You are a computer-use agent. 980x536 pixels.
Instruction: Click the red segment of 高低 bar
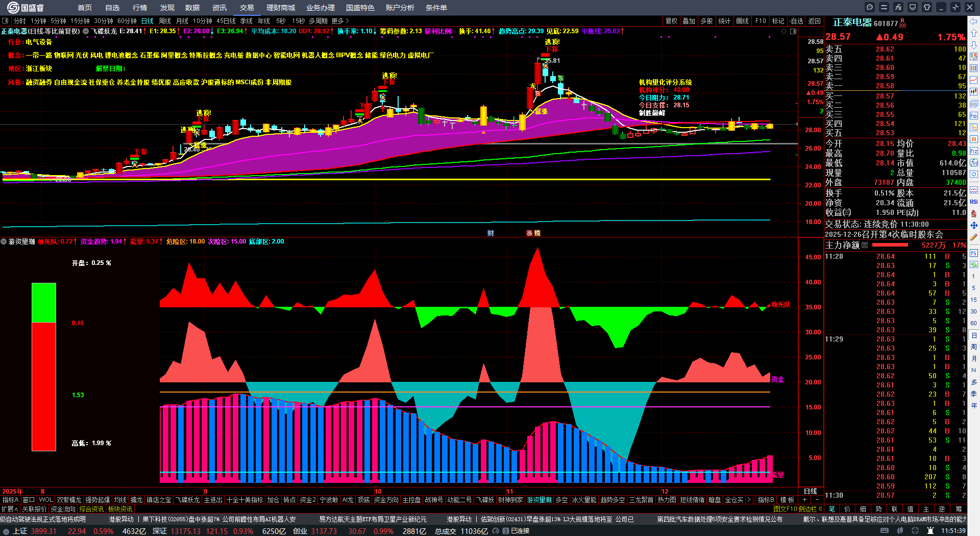coord(44,387)
